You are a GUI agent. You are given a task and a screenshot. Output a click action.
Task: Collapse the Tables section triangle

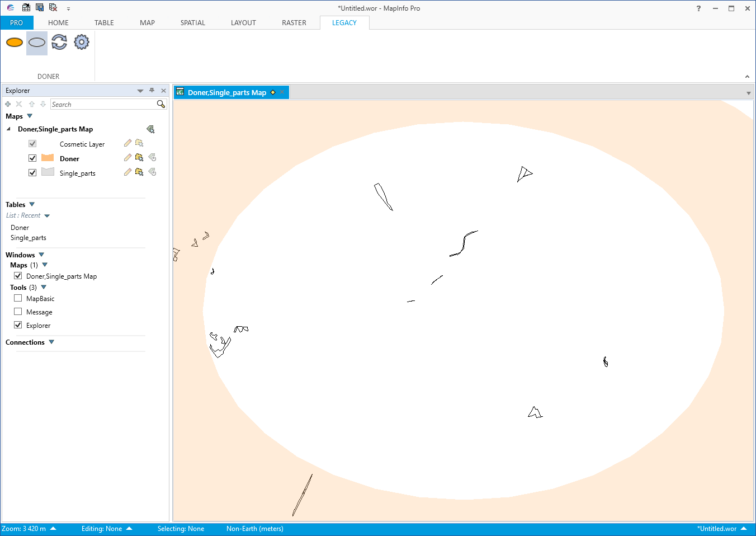point(32,204)
